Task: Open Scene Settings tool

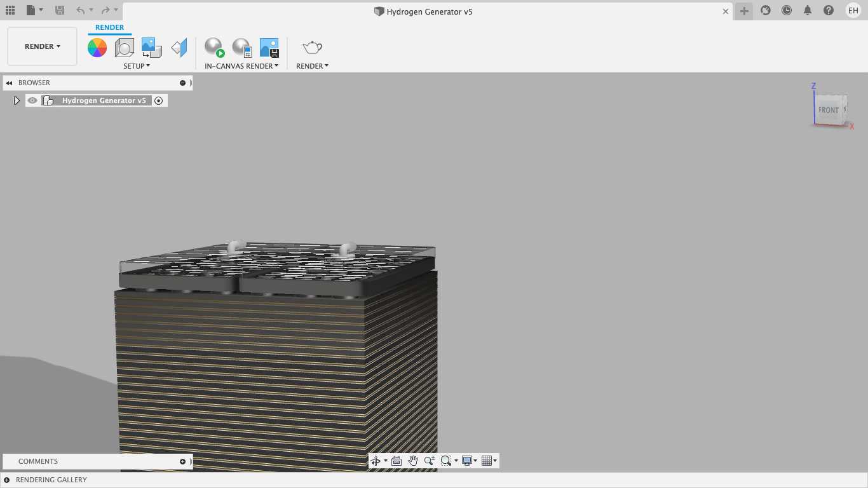Action: (124, 48)
